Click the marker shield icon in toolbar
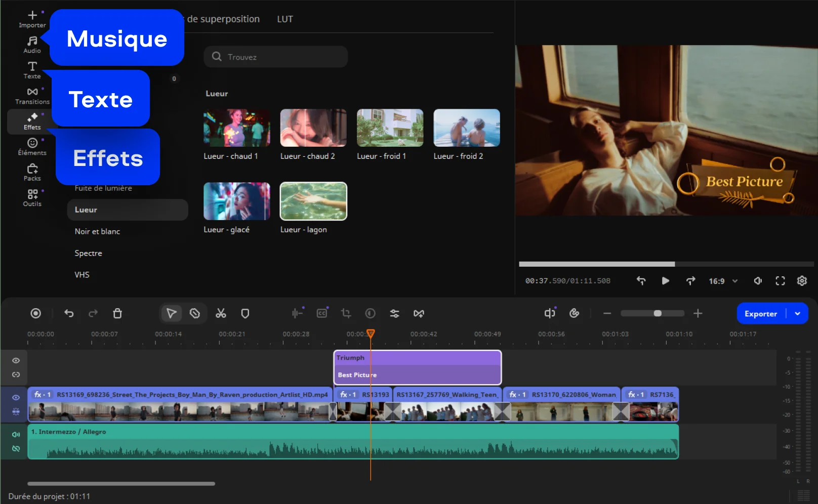818x504 pixels. (x=245, y=314)
